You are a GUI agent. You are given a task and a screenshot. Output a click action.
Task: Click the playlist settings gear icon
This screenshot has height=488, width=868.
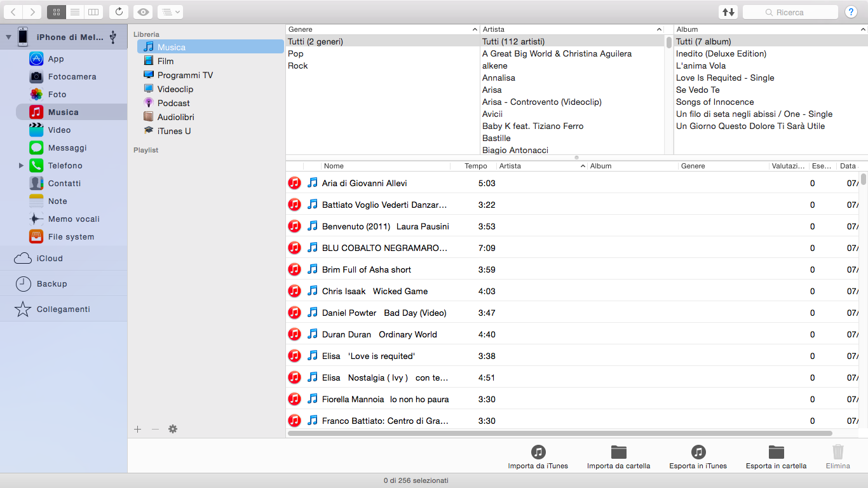pyautogui.click(x=173, y=430)
